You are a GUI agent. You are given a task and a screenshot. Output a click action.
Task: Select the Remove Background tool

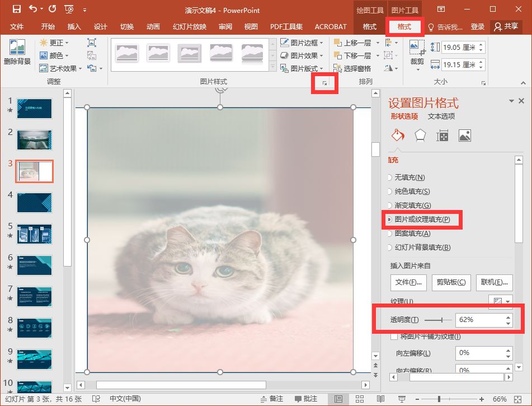pos(17,53)
